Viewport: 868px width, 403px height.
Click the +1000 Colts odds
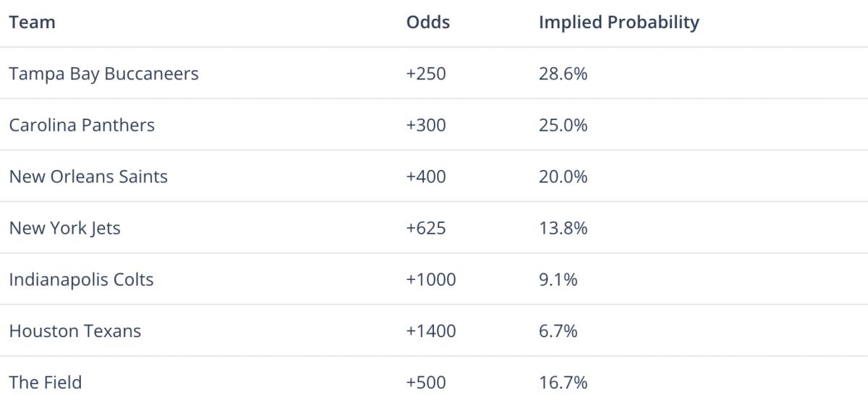pos(431,280)
